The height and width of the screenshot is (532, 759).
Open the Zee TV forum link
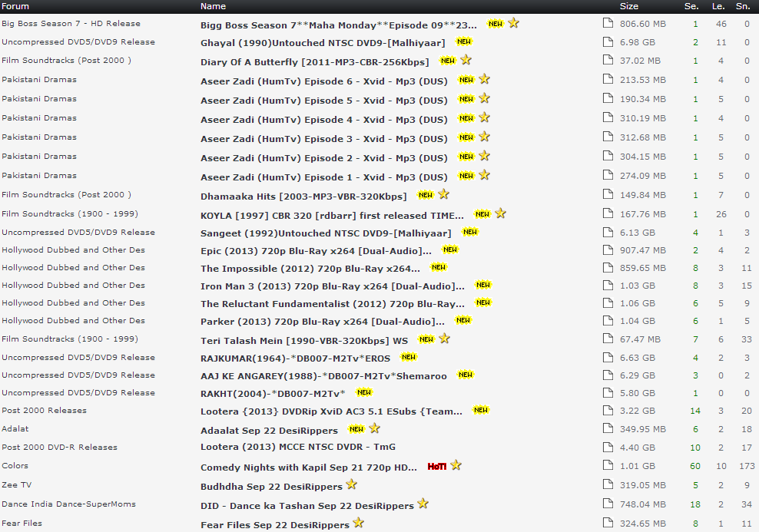click(16, 484)
